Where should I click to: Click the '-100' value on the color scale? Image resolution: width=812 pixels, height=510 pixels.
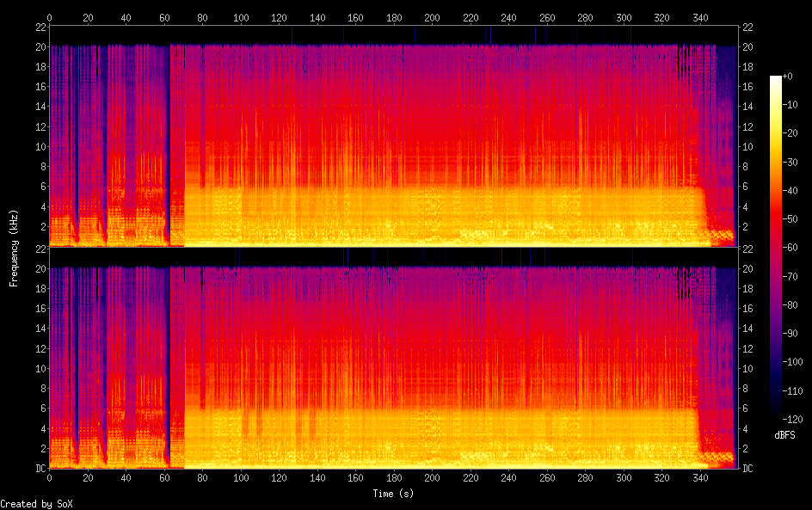point(792,362)
